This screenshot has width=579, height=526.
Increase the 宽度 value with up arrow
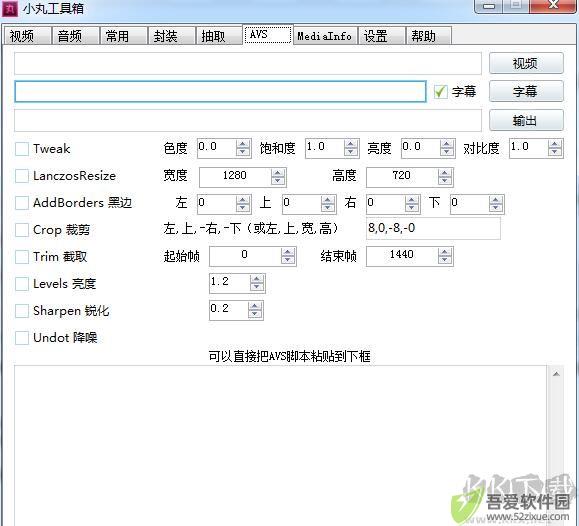click(278, 173)
